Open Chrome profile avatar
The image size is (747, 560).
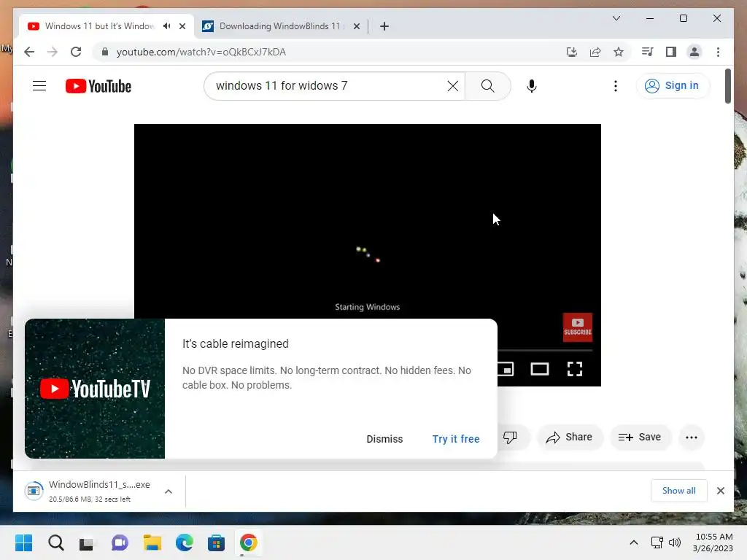(694, 52)
